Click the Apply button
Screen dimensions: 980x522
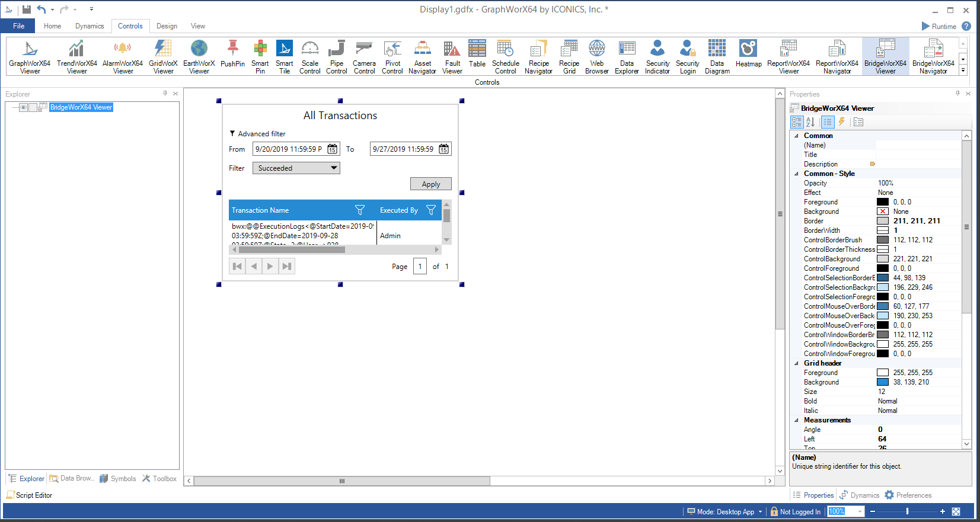coord(430,184)
